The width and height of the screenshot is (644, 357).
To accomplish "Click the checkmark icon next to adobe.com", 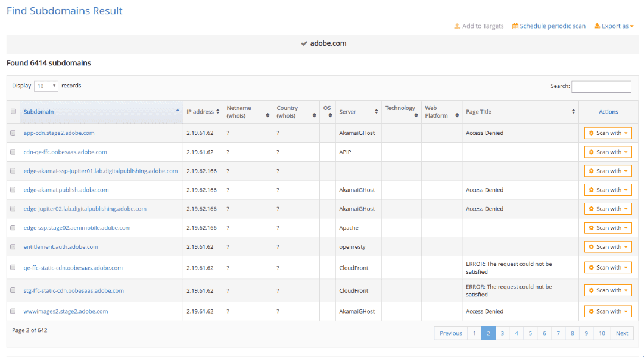I will [x=303, y=43].
